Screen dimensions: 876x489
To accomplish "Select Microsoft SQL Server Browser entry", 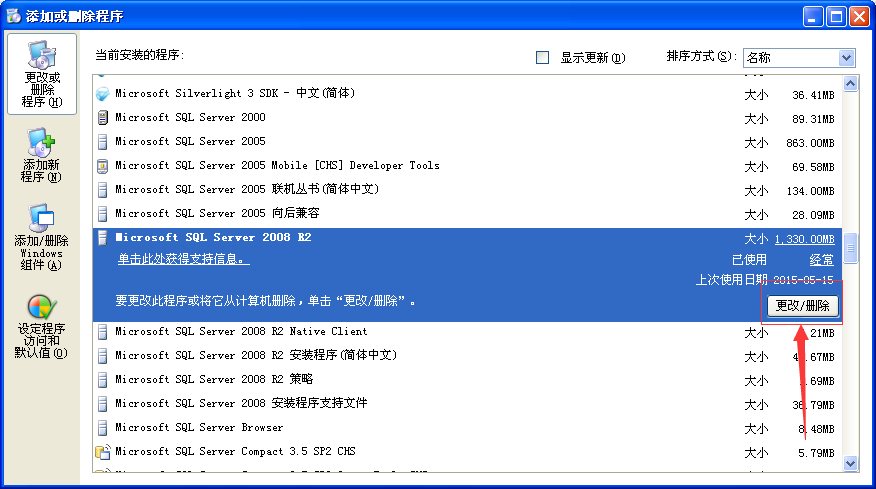I will (x=199, y=428).
